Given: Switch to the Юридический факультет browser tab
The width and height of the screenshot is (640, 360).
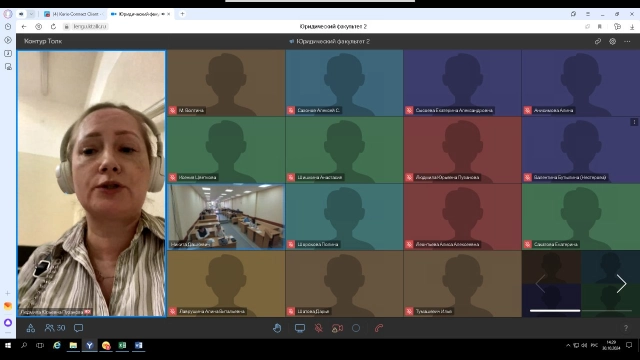Looking at the screenshot, I should pos(140,14).
